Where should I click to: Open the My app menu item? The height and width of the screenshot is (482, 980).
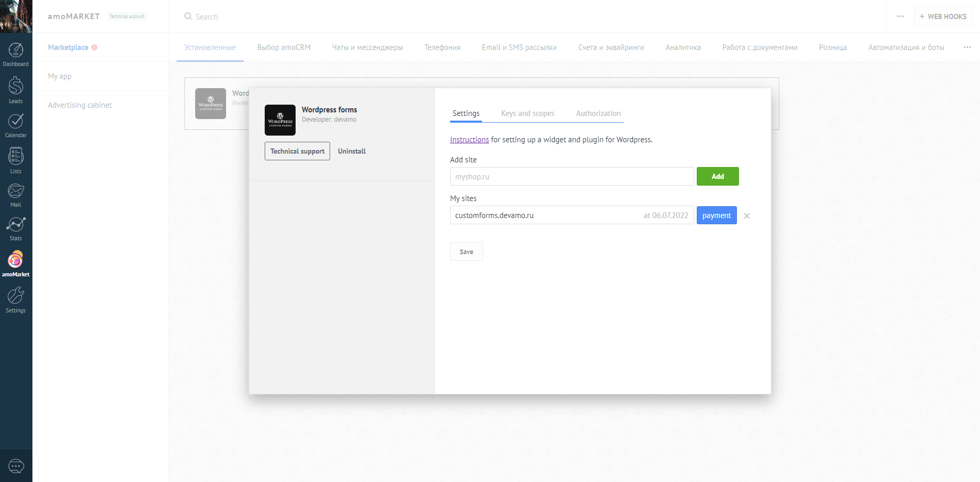point(60,76)
